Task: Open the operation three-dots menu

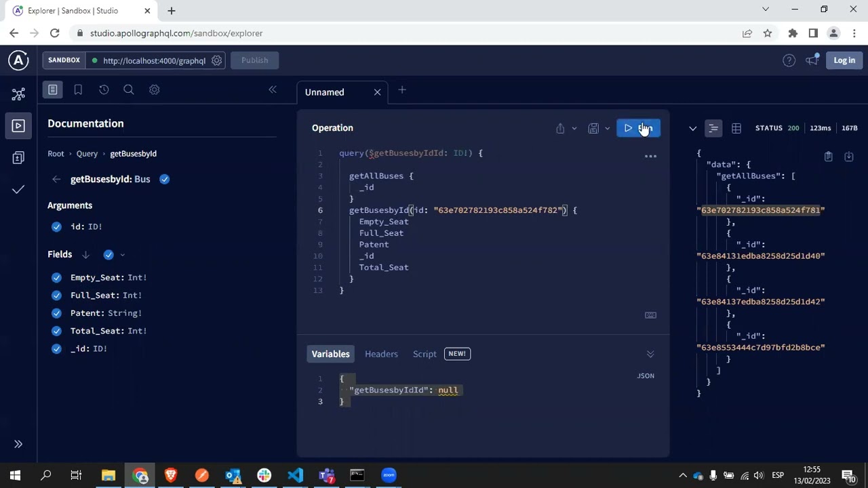Action: pos(650,156)
